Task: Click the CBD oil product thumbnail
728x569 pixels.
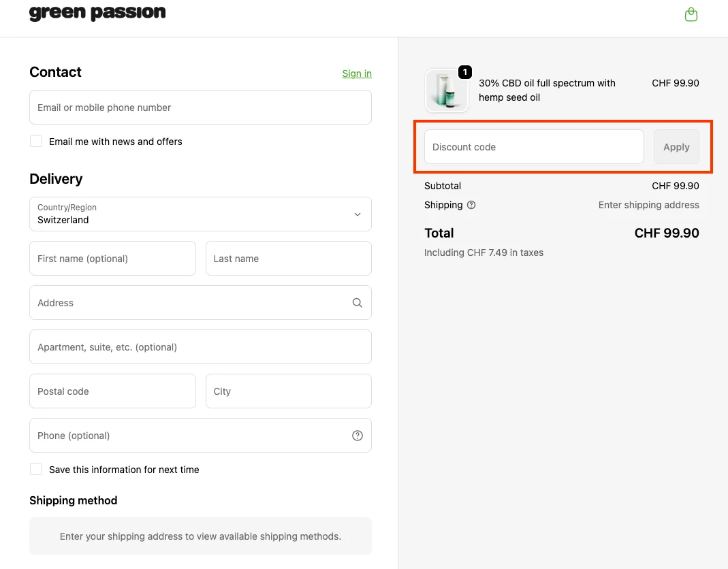Action: (446, 89)
